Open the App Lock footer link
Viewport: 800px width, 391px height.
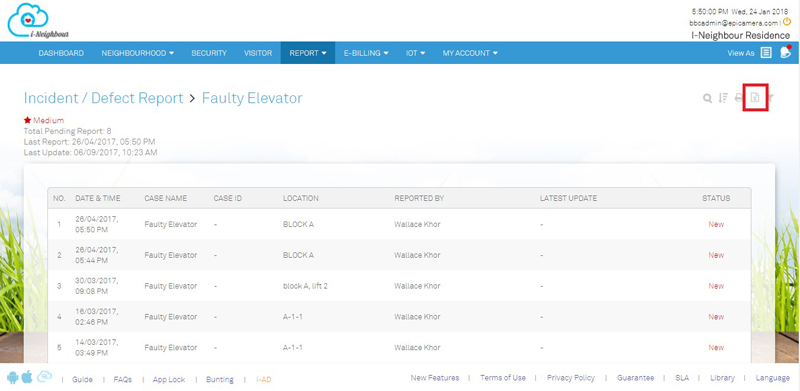(x=169, y=379)
